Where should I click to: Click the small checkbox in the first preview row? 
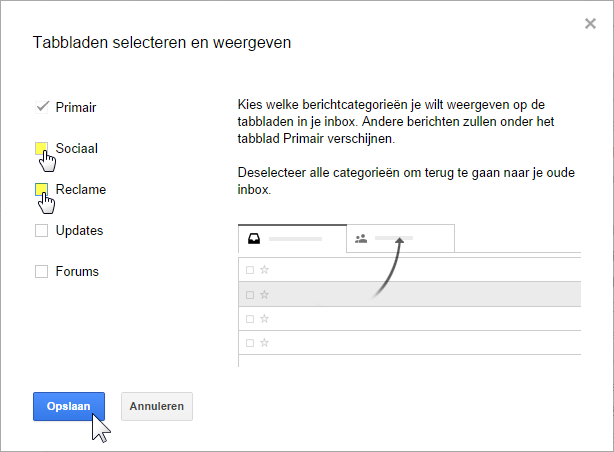click(250, 270)
